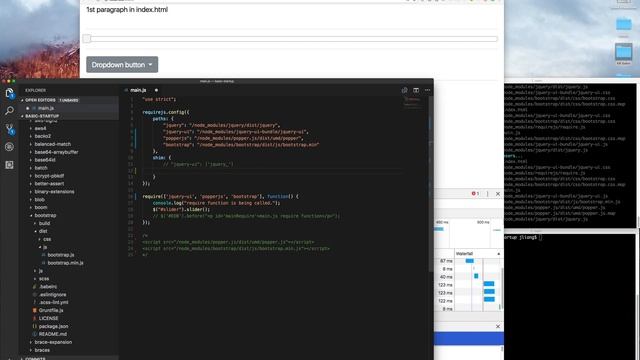Open .eslintignore in the explorer
This screenshot has height=360, width=640.
[x=52, y=295]
